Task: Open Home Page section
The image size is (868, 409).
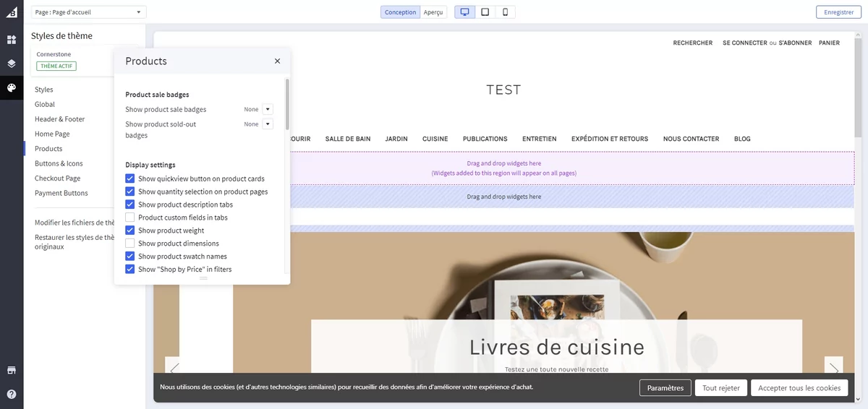Action: point(52,134)
